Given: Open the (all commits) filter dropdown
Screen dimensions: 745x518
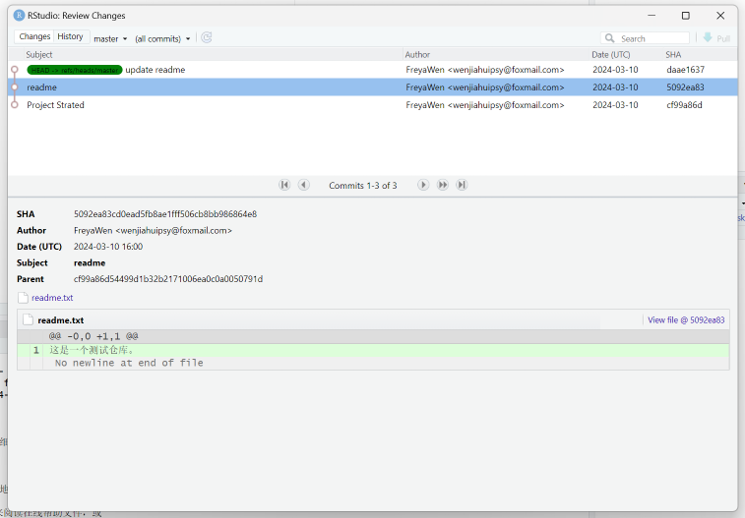Looking at the screenshot, I should click(x=162, y=39).
